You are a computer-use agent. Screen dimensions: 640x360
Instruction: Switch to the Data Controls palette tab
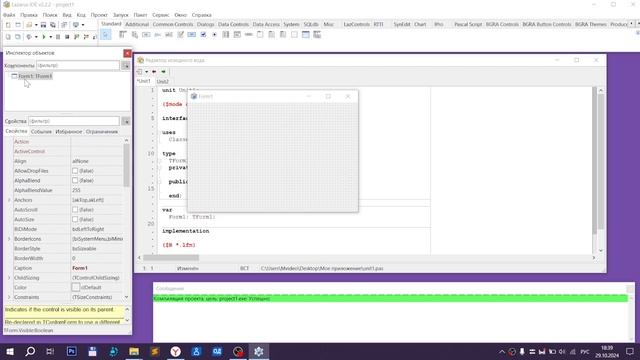[x=233, y=24]
